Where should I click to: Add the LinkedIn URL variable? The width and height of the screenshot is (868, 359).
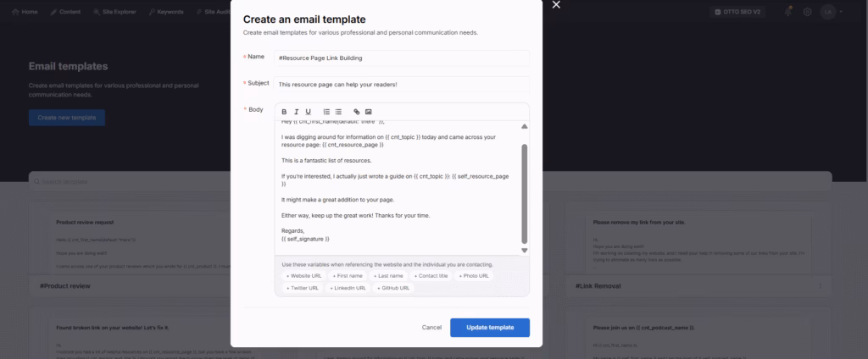coord(349,288)
